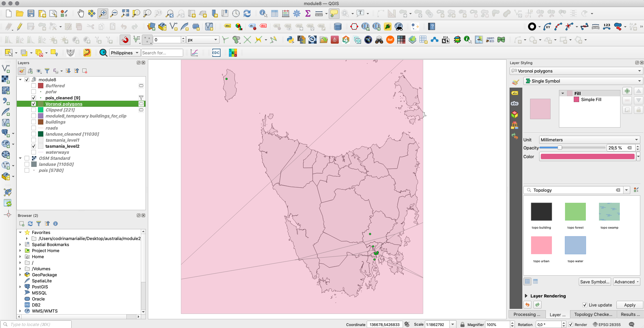The image size is (644, 328).
Task: Click the Advanced button
Action: (x=627, y=282)
